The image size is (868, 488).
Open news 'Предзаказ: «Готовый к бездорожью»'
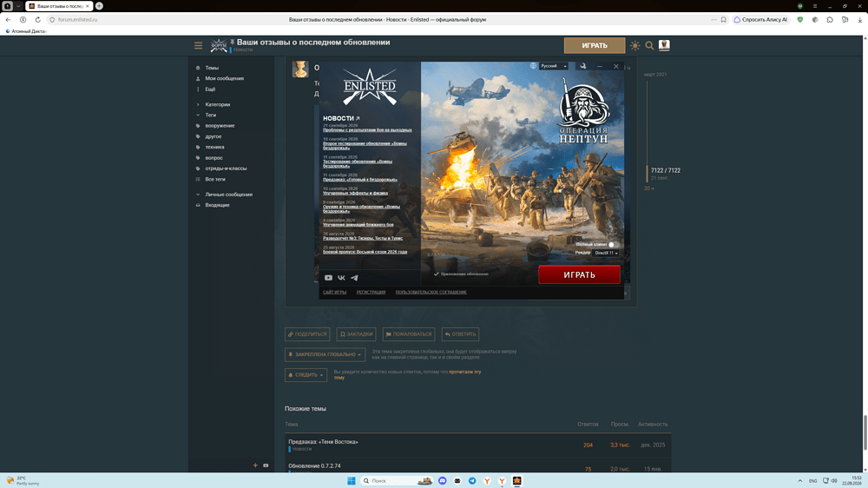click(360, 180)
